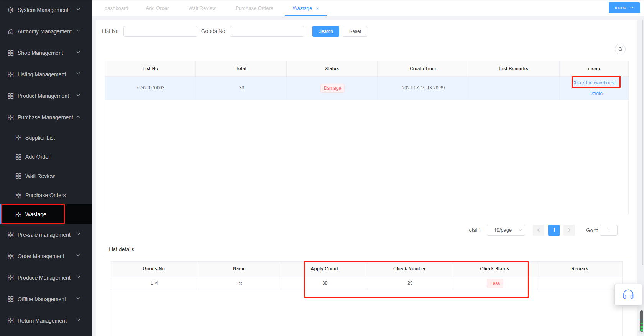
Task: Open the blue menu dropdown button
Action: (624, 8)
